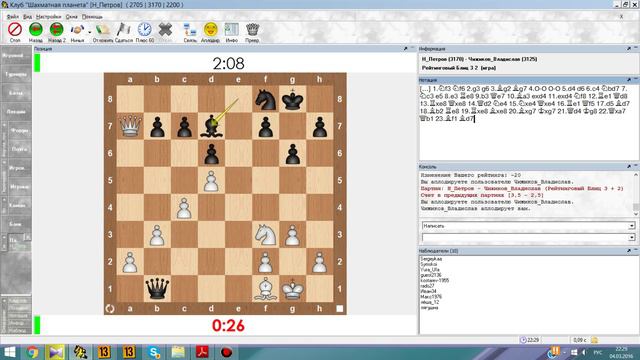Open the Файл menu
Viewport: 640px width, 360px height.
pos(13,17)
